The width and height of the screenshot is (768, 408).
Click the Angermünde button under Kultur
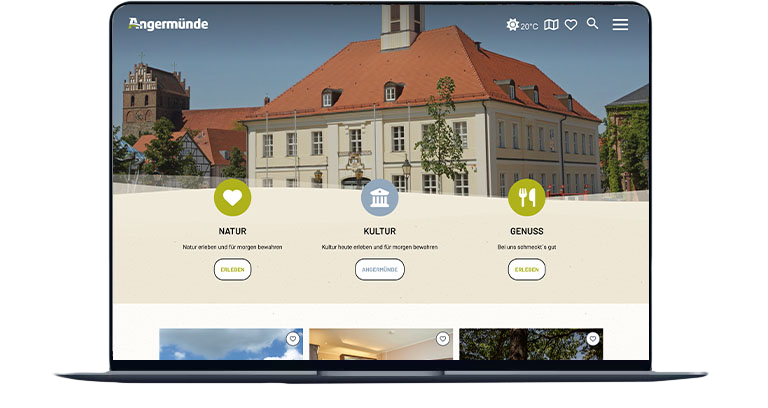(x=380, y=269)
